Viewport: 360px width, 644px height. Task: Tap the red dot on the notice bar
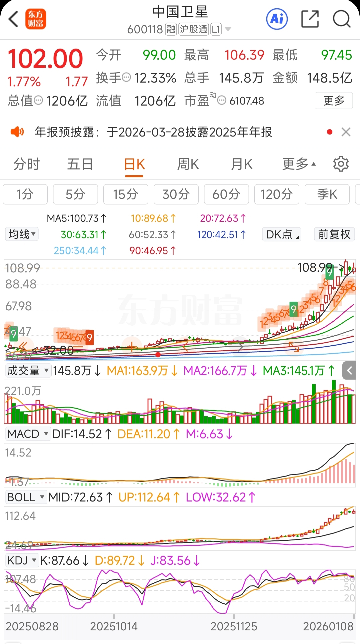click(330, 132)
